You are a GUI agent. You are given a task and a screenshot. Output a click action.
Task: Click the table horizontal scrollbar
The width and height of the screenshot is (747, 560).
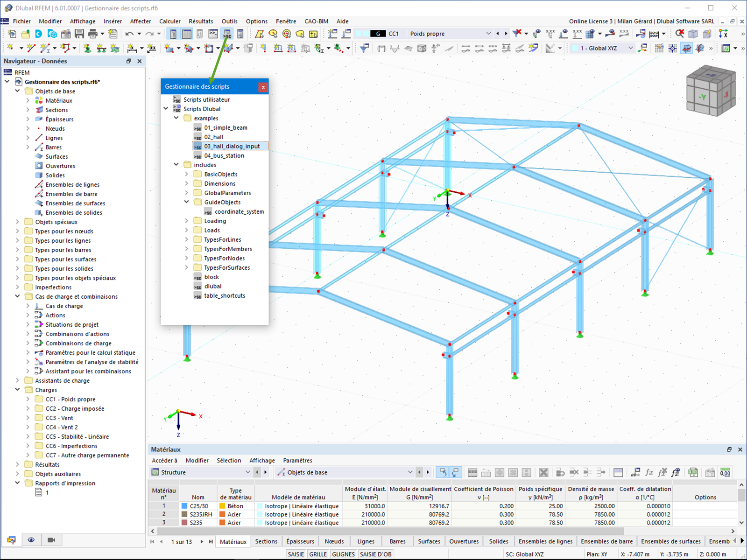coord(390,531)
